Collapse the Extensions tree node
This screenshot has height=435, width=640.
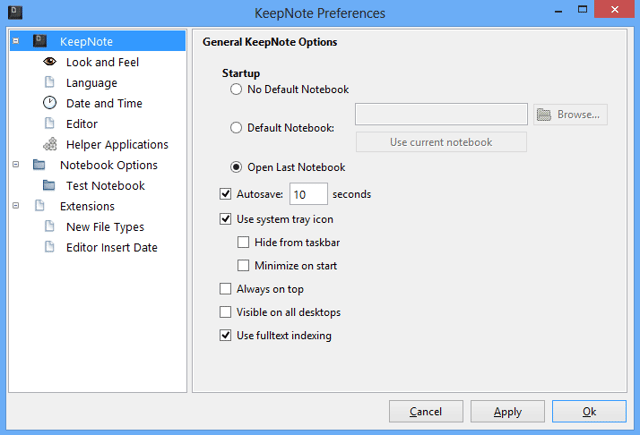(16, 206)
